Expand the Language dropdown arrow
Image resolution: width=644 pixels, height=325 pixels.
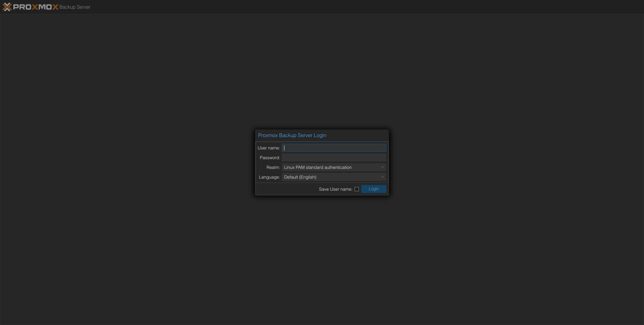382,177
